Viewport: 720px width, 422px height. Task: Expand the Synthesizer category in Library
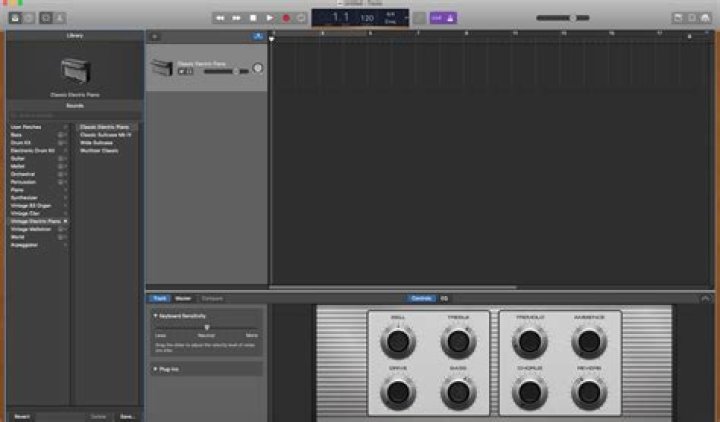coord(24,197)
